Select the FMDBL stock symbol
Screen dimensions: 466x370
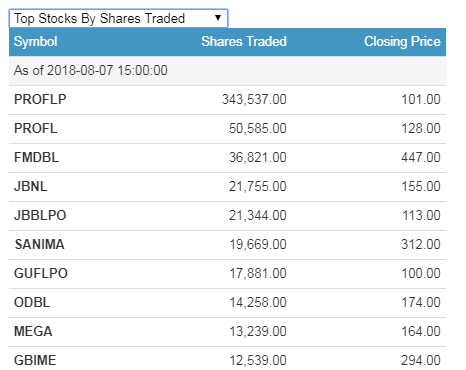pyautogui.click(x=37, y=157)
